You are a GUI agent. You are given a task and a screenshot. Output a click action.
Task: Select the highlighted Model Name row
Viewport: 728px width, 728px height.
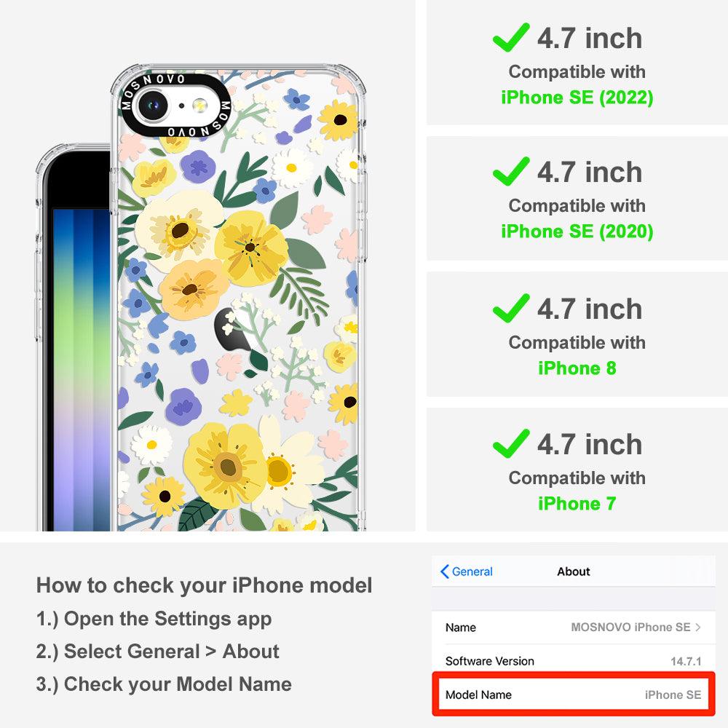coord(574,695)
